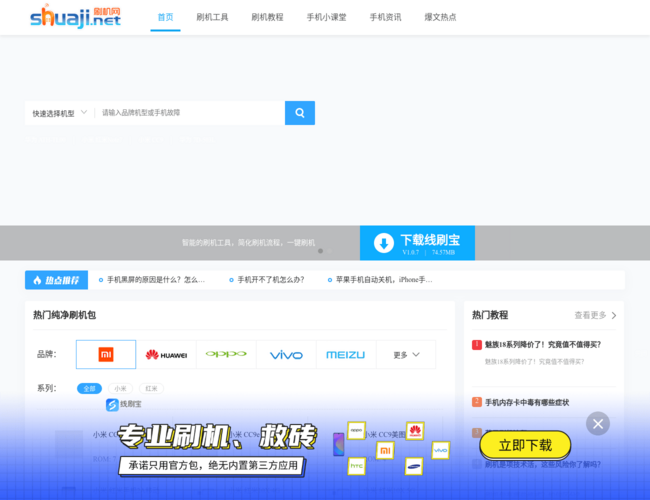
Task: Click the orange number 2 ranking badge
Action: 477,402
